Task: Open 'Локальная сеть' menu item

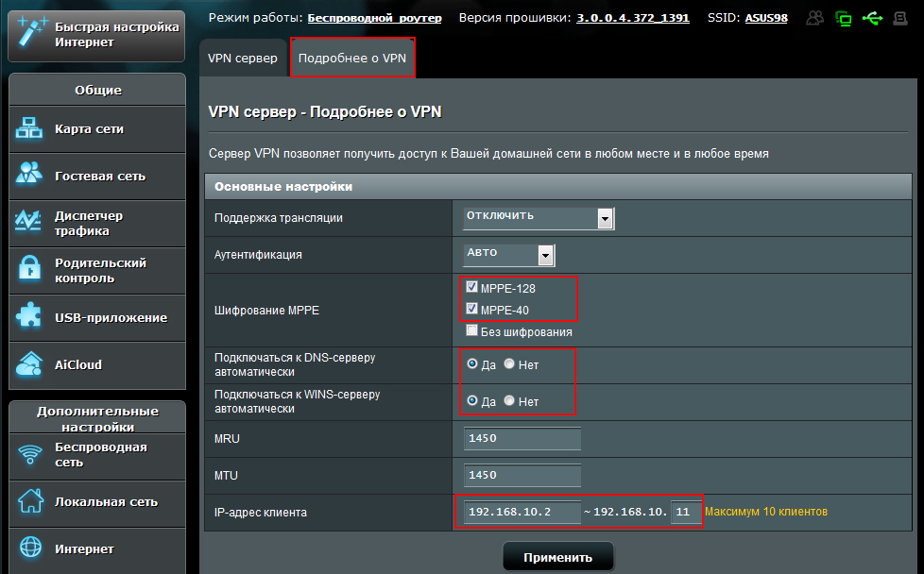Action: pyautogui.click(x=97, y=503)
